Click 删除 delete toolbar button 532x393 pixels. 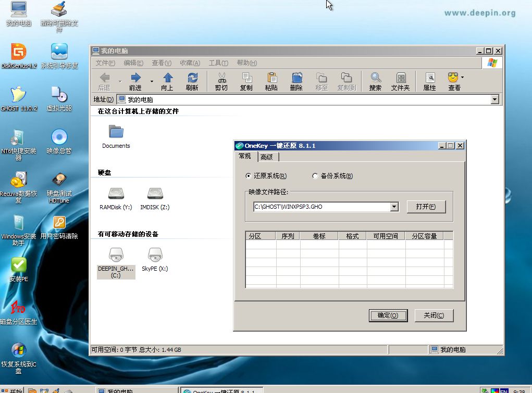tap(296, 82)
